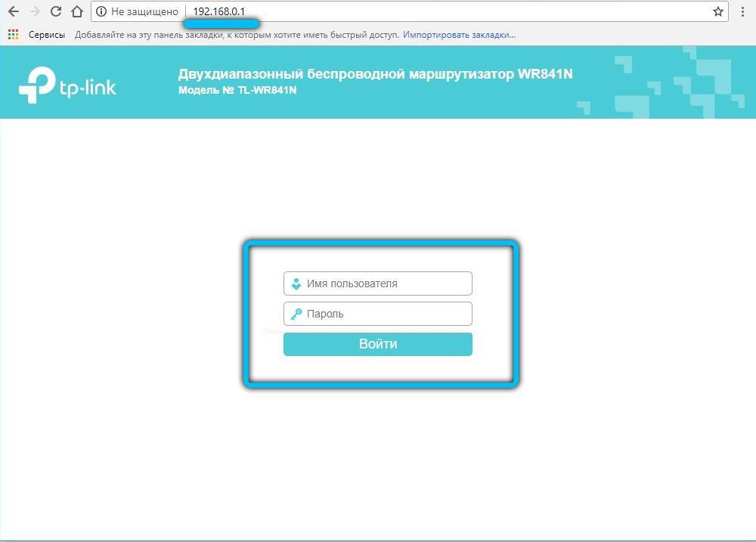This screenshot has width=756, height=542.
Task: Open the Импортировать закладки link
Action: point(459,35)
